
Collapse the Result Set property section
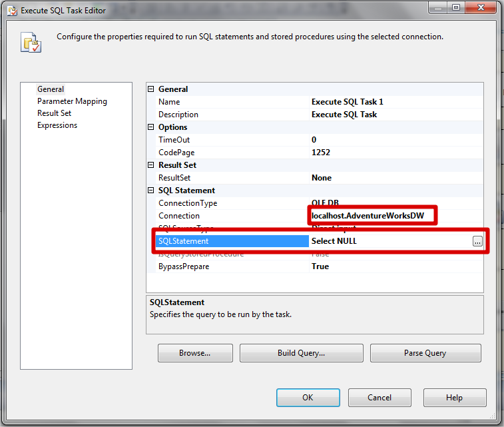pyautogui.click(x=150, y=165)
